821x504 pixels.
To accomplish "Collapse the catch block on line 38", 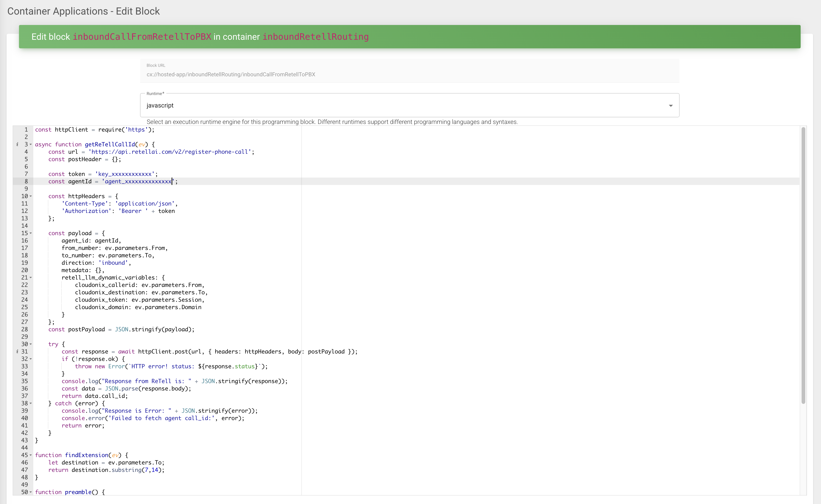I will point(31,403).
